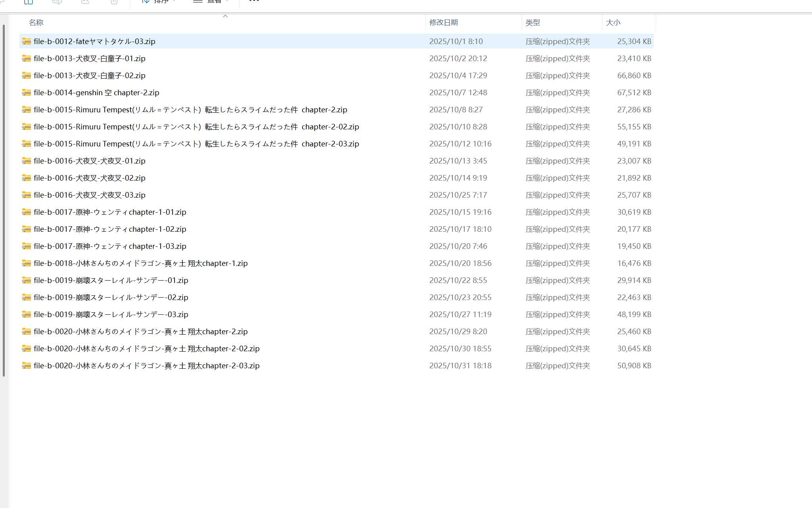812x508 pixels.
Task: Click the date 2025/10/25 7:17
Action: [458, 195]
